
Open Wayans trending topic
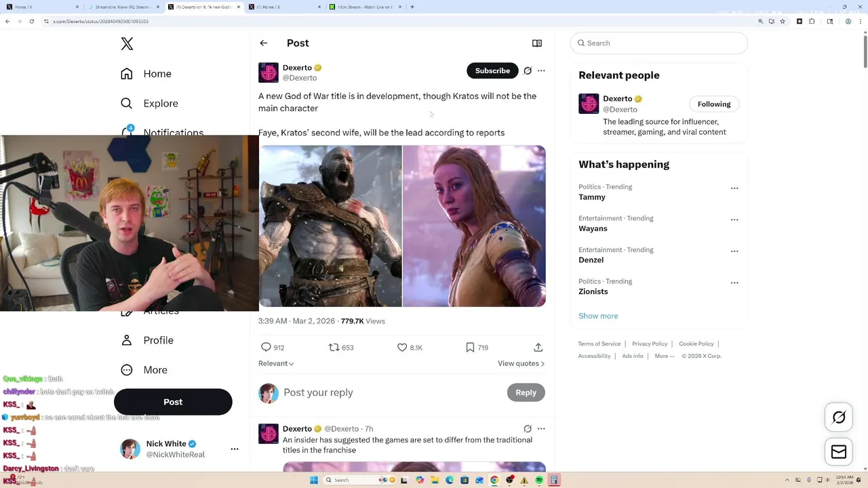593,228
